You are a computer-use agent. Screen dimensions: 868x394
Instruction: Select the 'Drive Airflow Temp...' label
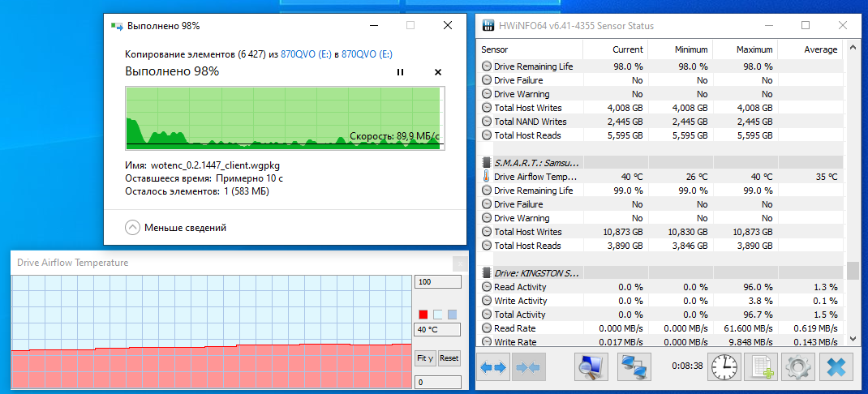(536, 177)
